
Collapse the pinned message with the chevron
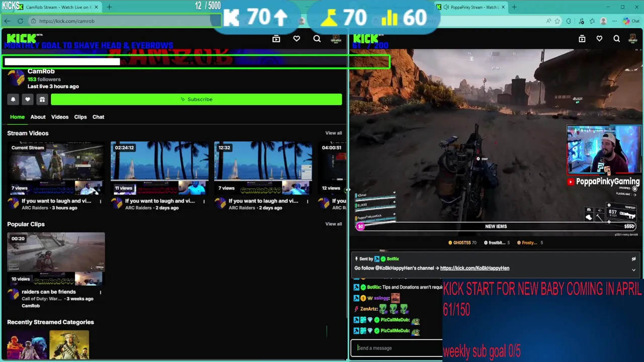(633, 270)
